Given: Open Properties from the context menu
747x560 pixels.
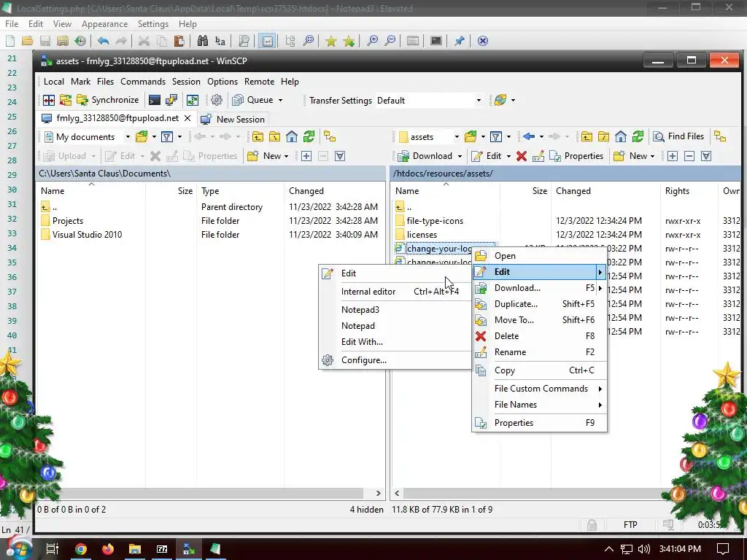Looking at the screenshot, I should coord(539,423).
